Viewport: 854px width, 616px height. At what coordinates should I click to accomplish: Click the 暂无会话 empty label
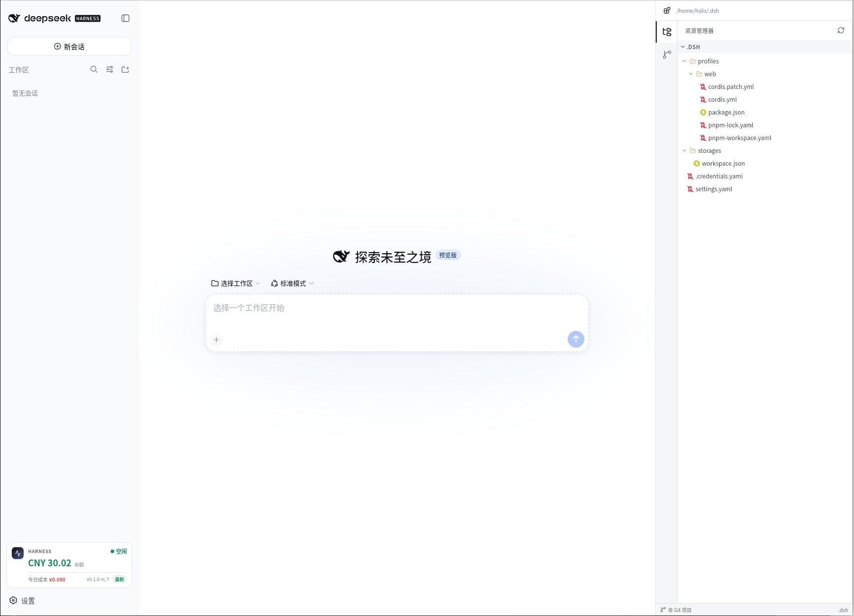click(x=25, y=93)
